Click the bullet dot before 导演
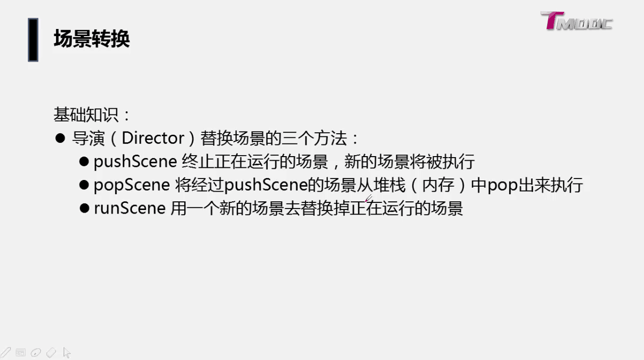This screenshot has height=360, width=644. [60, 138]
